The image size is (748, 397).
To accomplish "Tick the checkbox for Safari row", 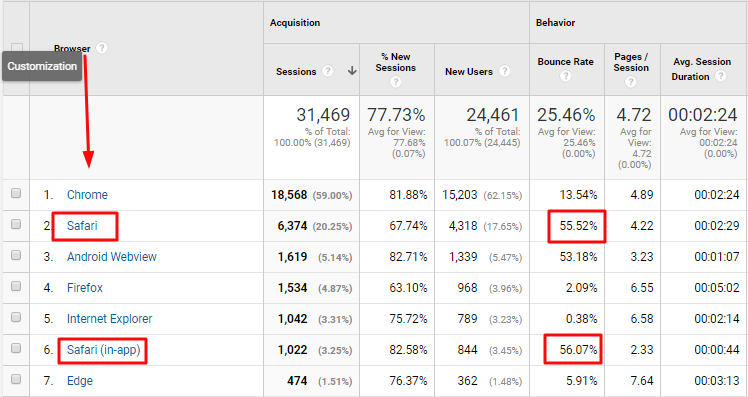I will click(16, 224).
